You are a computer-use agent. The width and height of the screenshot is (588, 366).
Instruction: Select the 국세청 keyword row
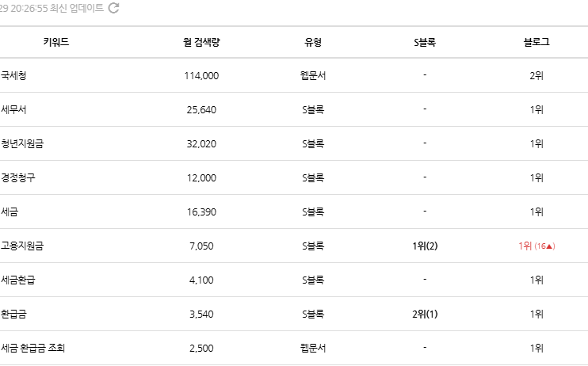pos(14,76)
